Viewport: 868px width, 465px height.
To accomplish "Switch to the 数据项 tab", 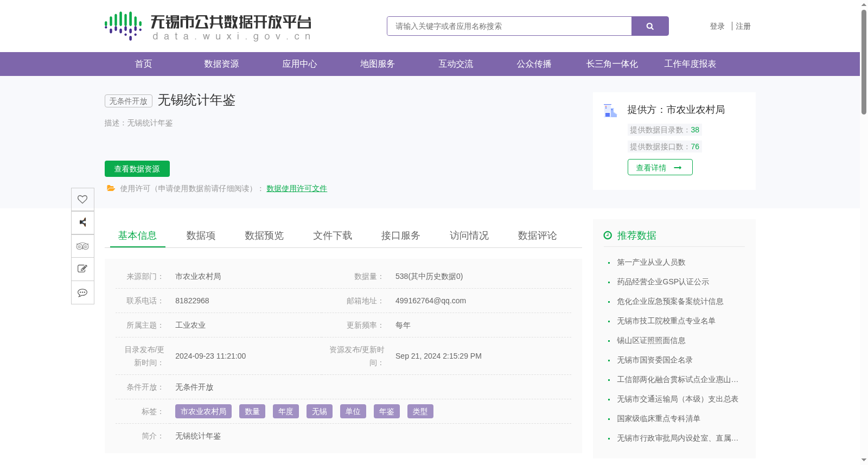I will pos(201,235).
